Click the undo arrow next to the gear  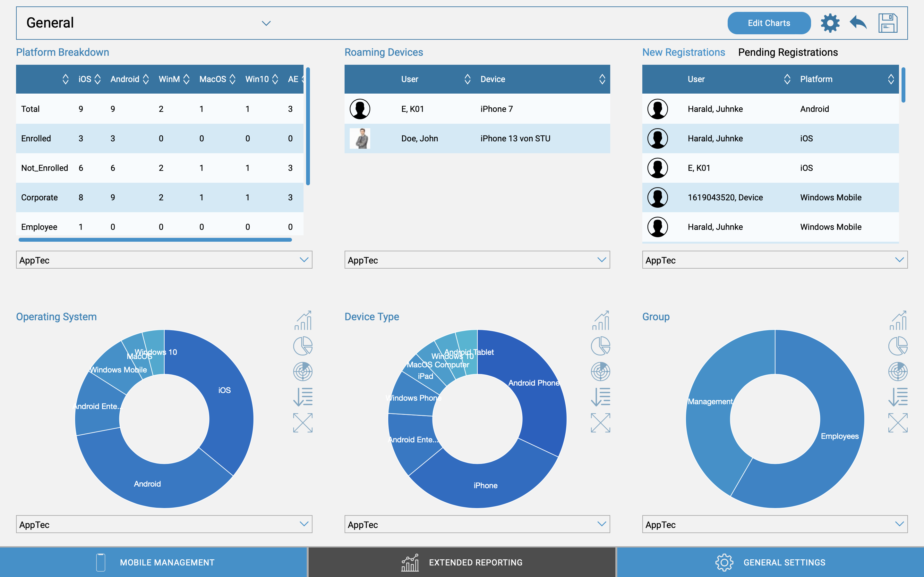pos(858,23)
